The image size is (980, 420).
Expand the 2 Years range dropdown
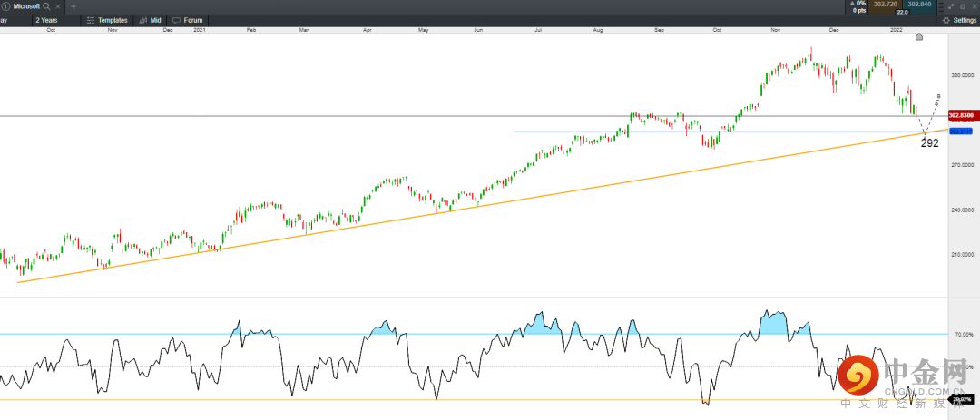(x=55, y=19)
